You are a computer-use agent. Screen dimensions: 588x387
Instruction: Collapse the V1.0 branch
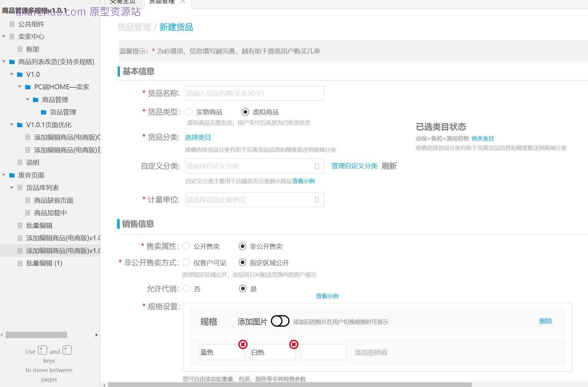tap(12, 74)
